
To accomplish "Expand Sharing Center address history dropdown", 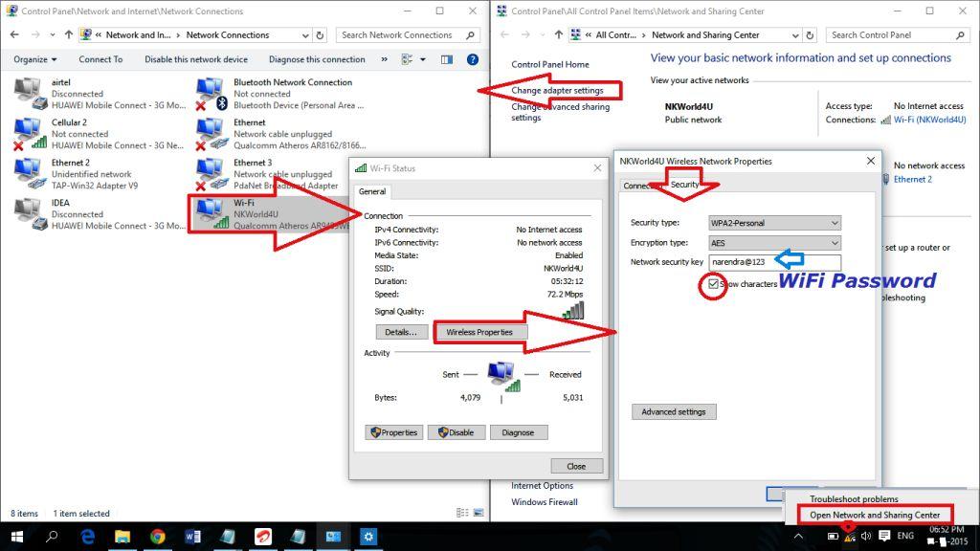I will click(x=795, y=35).
